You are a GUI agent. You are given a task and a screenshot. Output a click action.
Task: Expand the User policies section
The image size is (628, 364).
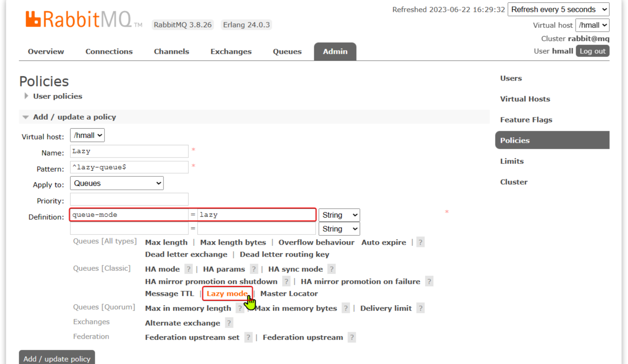pos(57,96)
